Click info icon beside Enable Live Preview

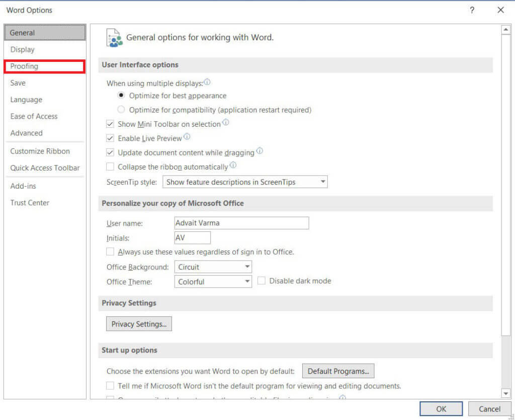tap(187, 137)
